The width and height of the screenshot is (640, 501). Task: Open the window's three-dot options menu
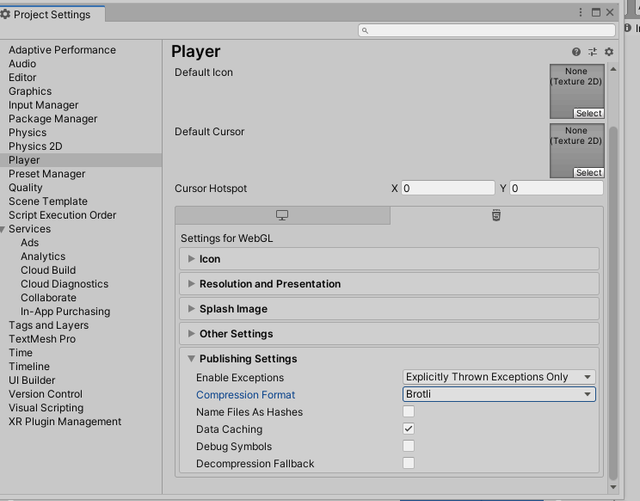(581, 13)
